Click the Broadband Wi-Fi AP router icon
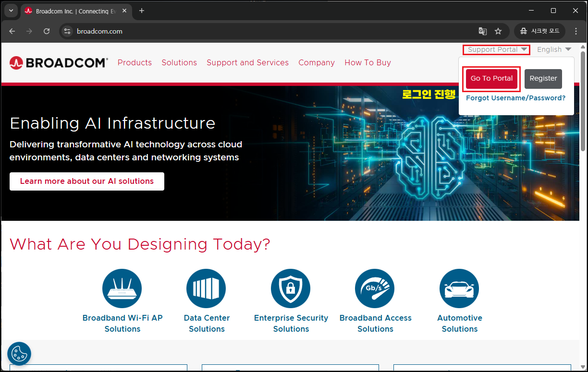This screenshot has height=372, width=588. coord(122,288)
